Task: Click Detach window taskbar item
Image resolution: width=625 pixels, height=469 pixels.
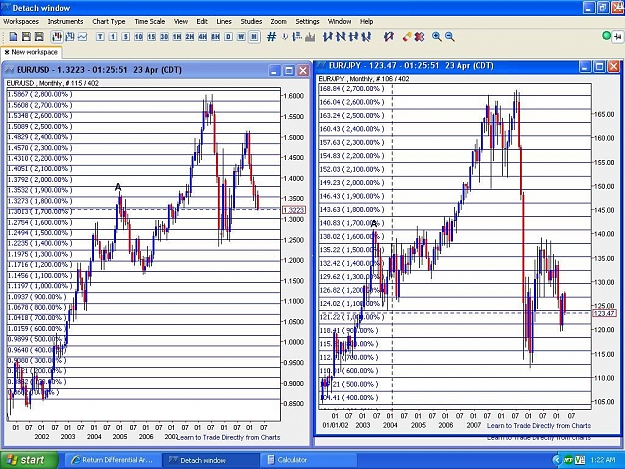Action: point(210,460)
